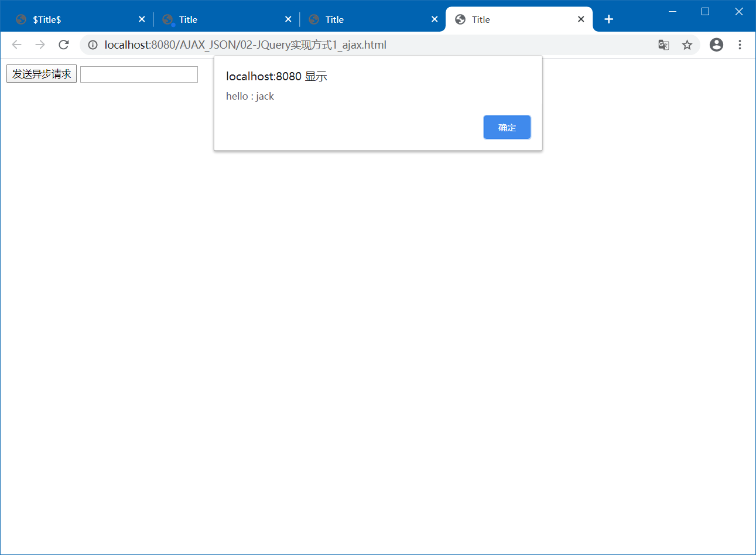Viewport: 756px width, 555px height.
Task: Click the 'localhost:8080 显示' dialog heading
Action: 276,76
